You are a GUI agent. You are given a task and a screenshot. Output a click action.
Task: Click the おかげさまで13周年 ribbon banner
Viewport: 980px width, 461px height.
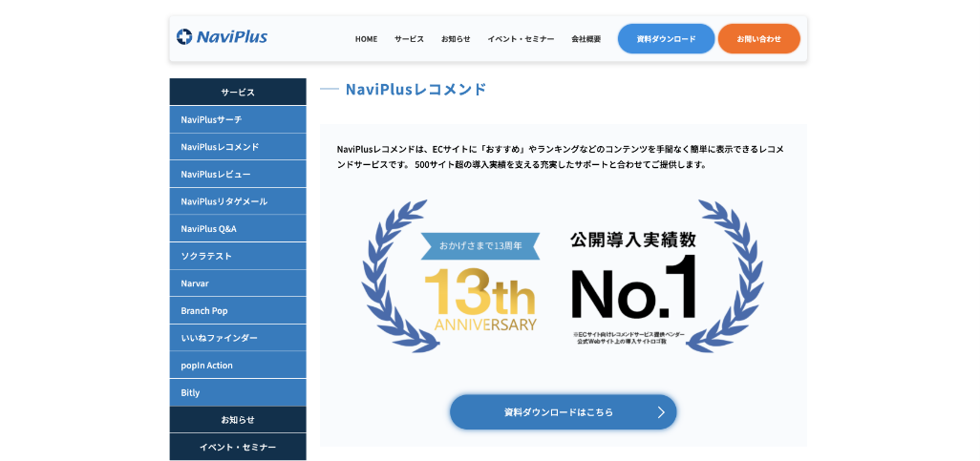point(480,245)
